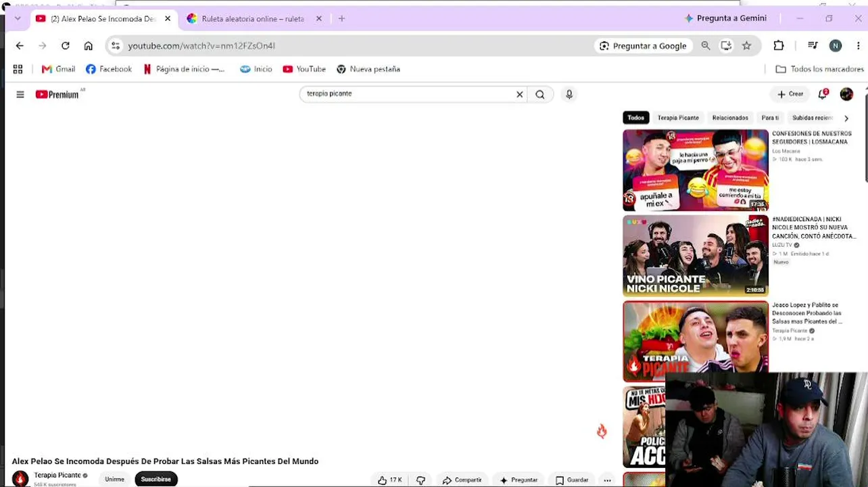
Task: Click Preguntar a Google in address bar
Action: coord(643,46)
